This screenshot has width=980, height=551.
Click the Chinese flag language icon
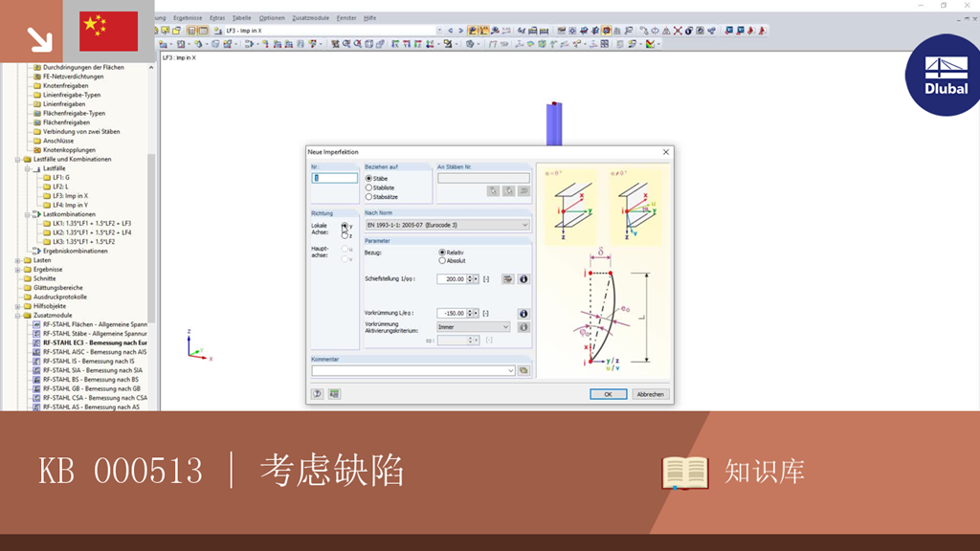(x=109, y=32)
